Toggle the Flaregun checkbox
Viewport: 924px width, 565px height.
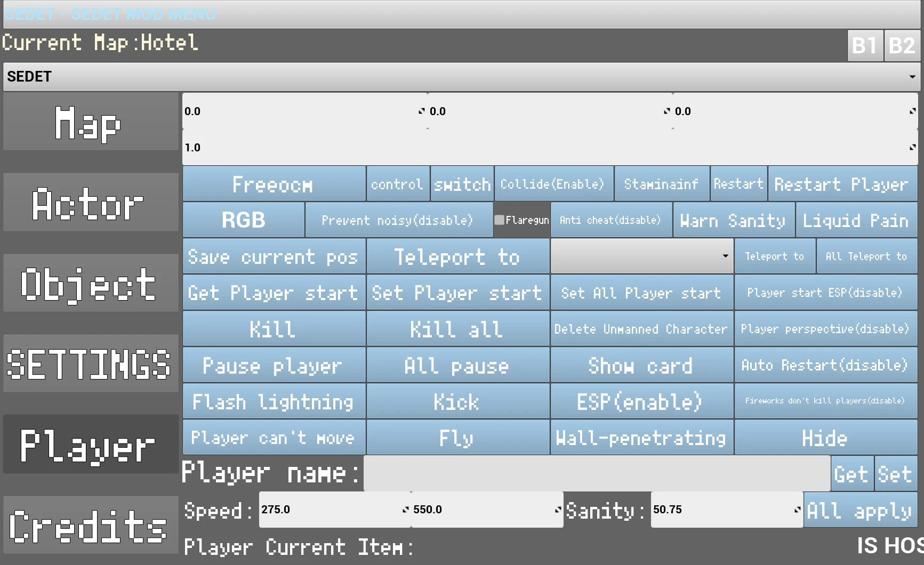coord(499,220)
